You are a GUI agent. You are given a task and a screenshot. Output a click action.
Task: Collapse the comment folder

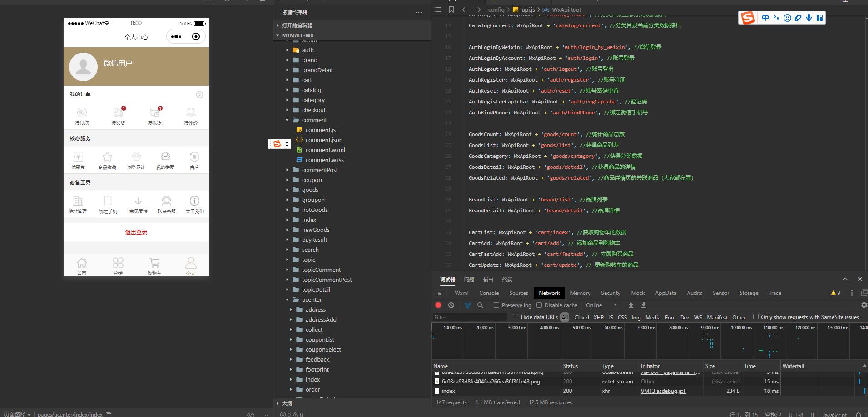click(287, 120)
